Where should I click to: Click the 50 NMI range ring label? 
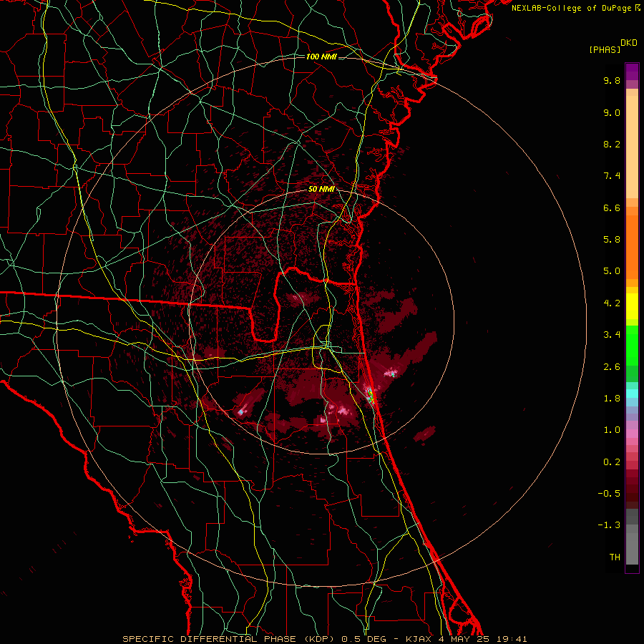click(x=321, y=190)
